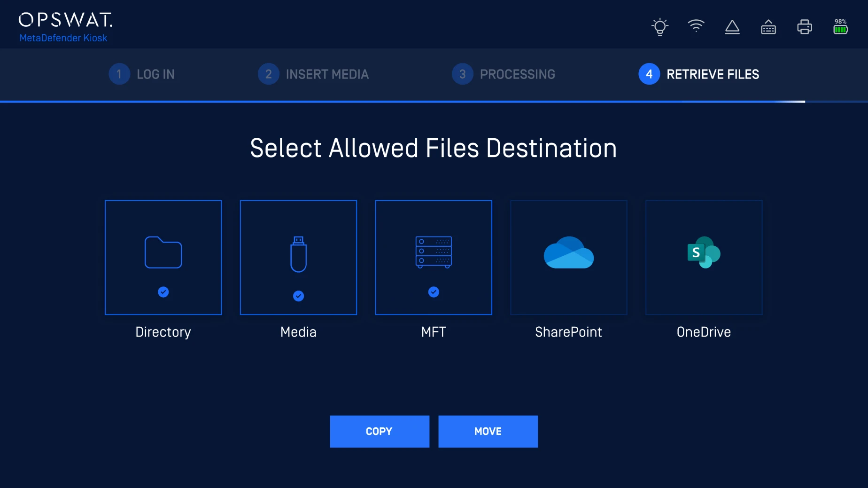Select the green S logo tile
Image resolution: width=868 pixels, height=488 pixels.
pos(704,253)
